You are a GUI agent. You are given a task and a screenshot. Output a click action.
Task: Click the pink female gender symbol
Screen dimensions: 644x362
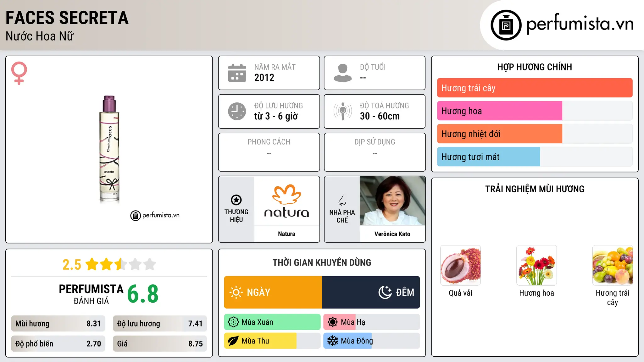[19, 73]
